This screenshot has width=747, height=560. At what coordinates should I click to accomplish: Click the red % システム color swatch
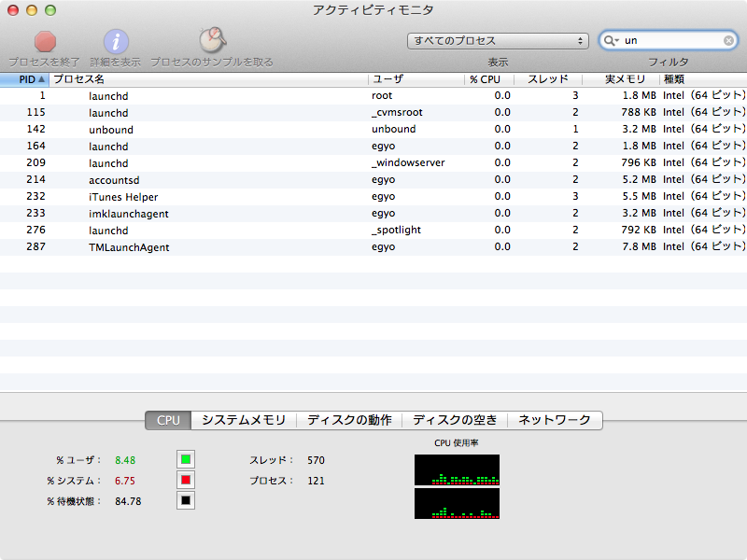(186, 480)
